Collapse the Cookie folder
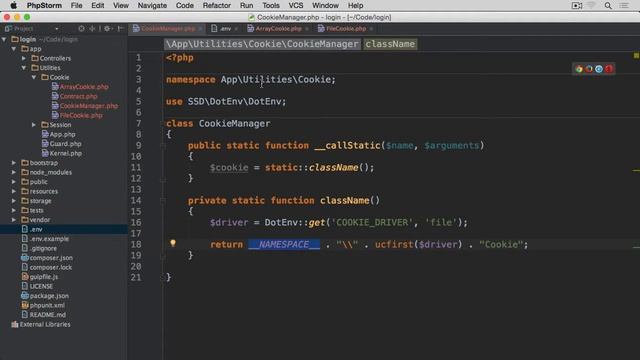Screen dimensions: 640x360 [x=34, y=77]
